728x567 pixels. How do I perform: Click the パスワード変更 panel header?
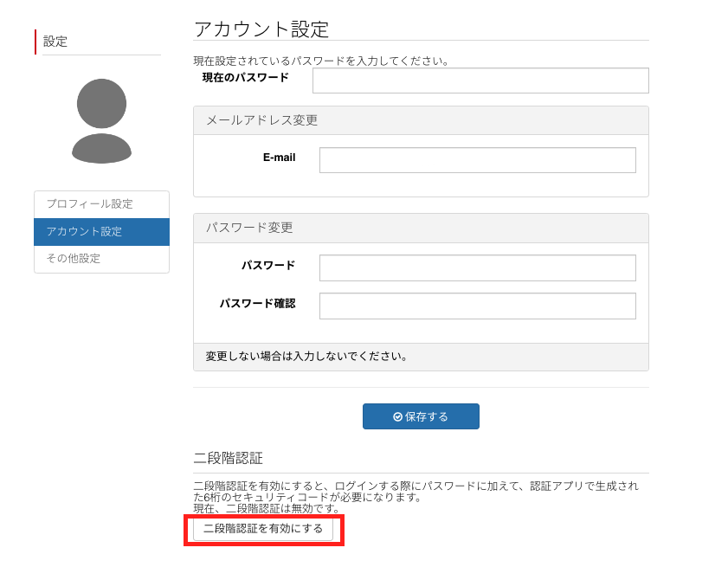coord(421,228)
